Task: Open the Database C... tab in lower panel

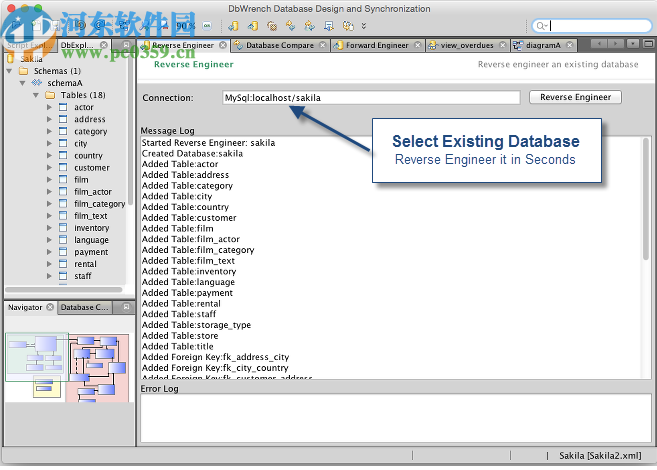Action: tap(84, 307)
